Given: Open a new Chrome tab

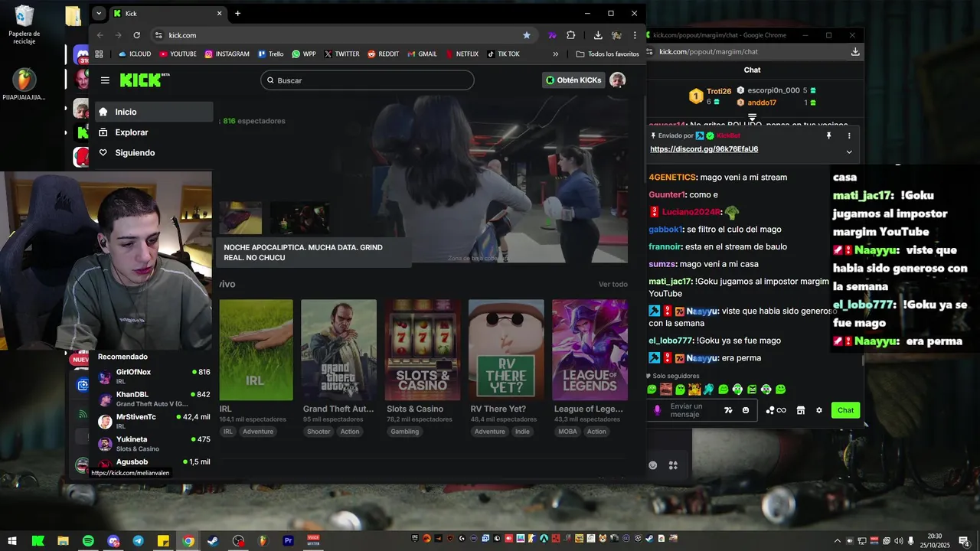Looking at the screenshot, I should 237,13.
